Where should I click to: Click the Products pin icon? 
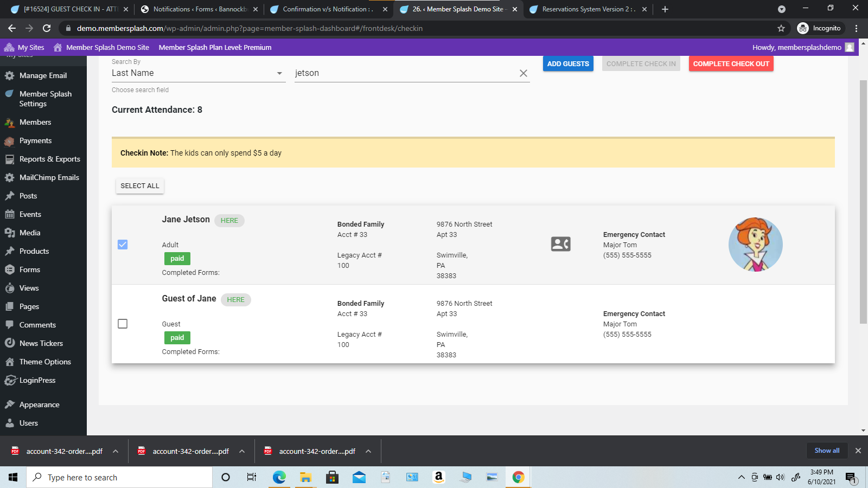(x=9, y=251)
